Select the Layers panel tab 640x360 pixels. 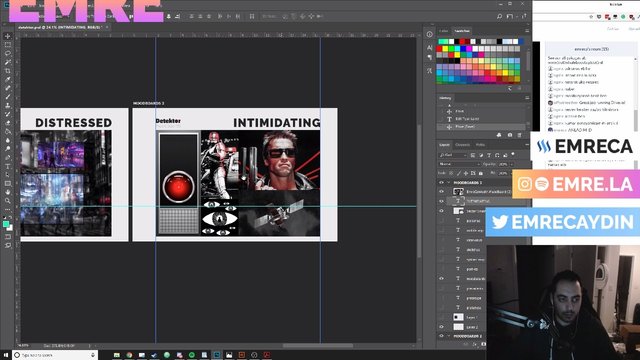click(444, 145)
